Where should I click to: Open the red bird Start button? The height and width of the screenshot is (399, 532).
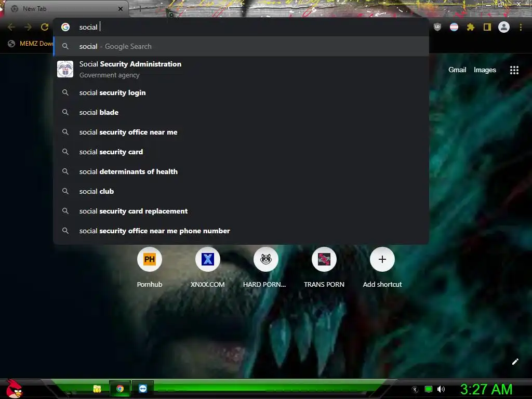click(14, 389)
